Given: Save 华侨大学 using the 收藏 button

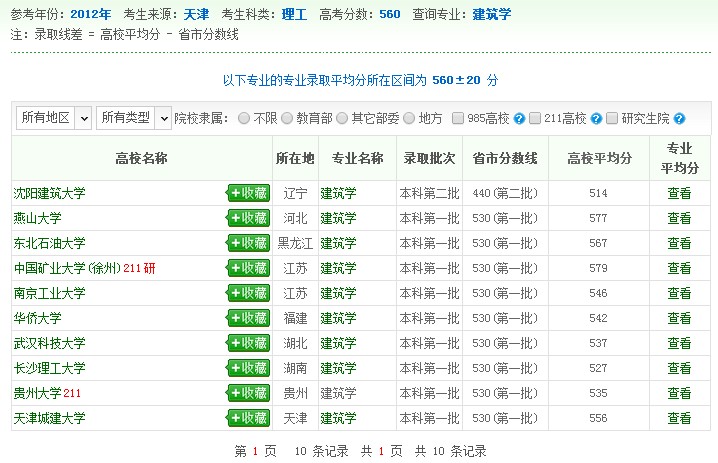Looking at the screenshot, I should (x=248, y=318).
